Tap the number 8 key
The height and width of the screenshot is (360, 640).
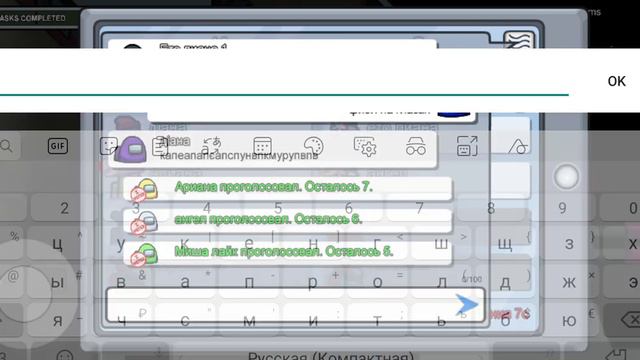pyautogui.click(x=491, y=209)
